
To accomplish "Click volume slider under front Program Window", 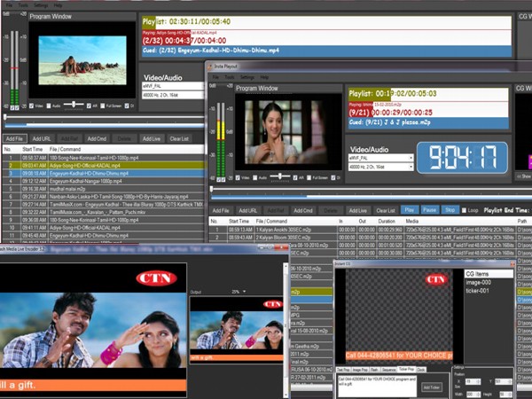I will [x=280, y=176].
